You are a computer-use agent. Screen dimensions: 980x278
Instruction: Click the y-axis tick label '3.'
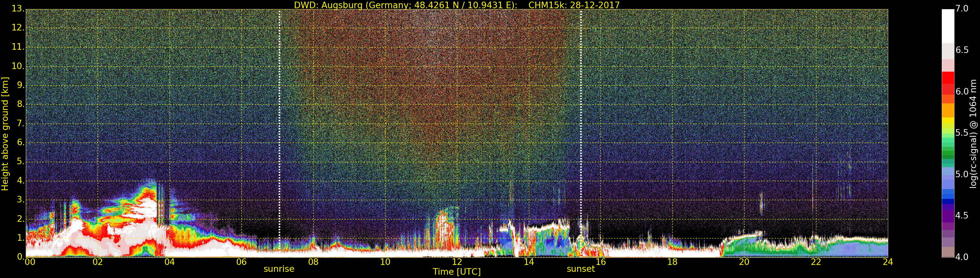[21, 200]
